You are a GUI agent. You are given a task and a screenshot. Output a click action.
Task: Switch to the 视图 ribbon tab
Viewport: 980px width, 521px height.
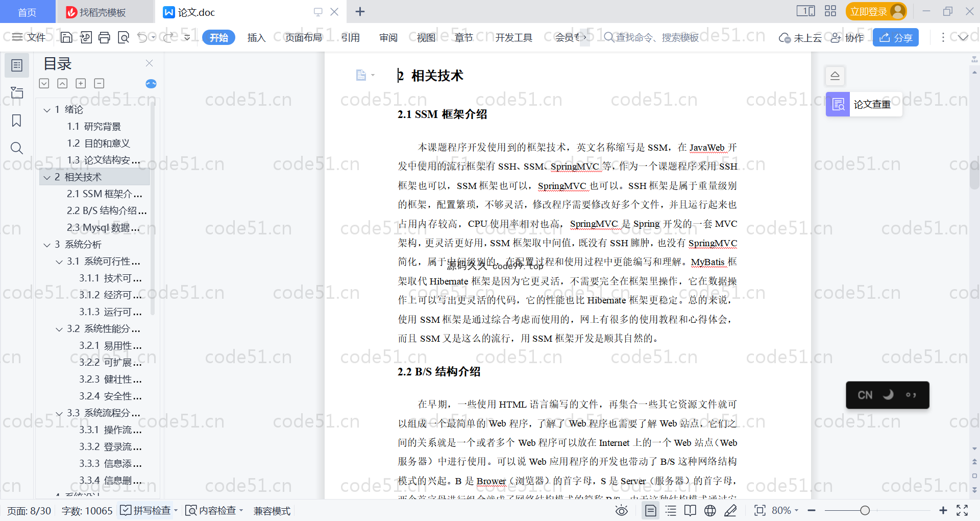[426, 37]
